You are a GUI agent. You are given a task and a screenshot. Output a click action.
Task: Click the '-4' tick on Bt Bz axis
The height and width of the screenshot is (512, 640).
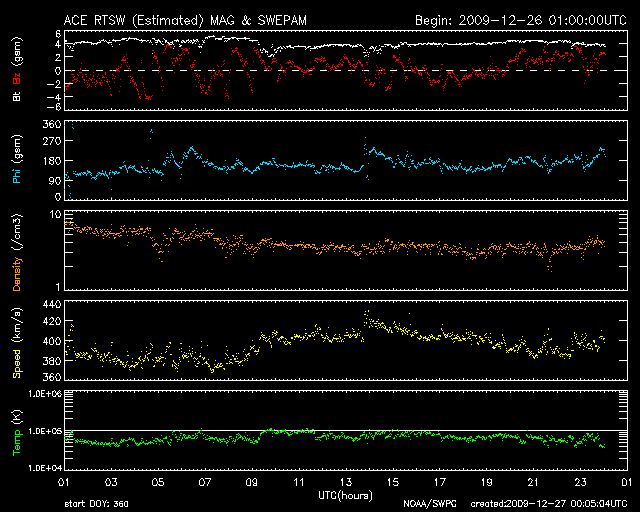(x=53, y=97)
